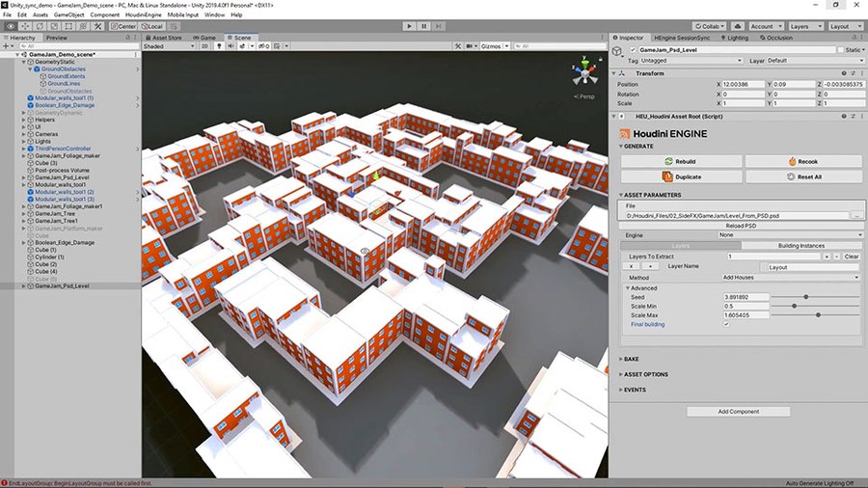
Task: Open the GameObject menu
Action: [69, 14]
